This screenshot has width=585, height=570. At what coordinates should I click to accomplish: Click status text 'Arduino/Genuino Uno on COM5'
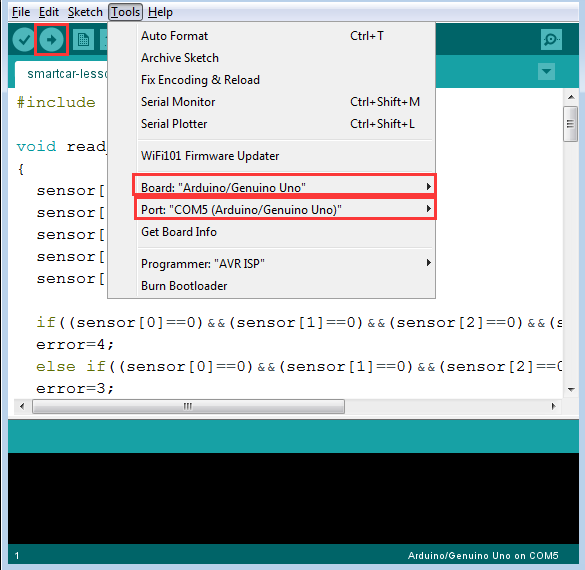click(x=483, y=555)
